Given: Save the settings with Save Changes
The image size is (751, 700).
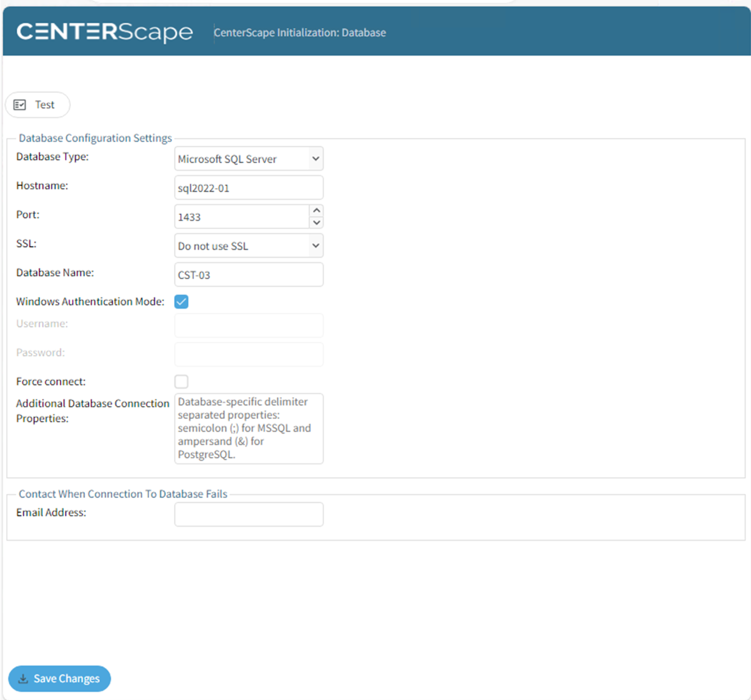Looking at the screenshot, I should click(x=59, y=678).
